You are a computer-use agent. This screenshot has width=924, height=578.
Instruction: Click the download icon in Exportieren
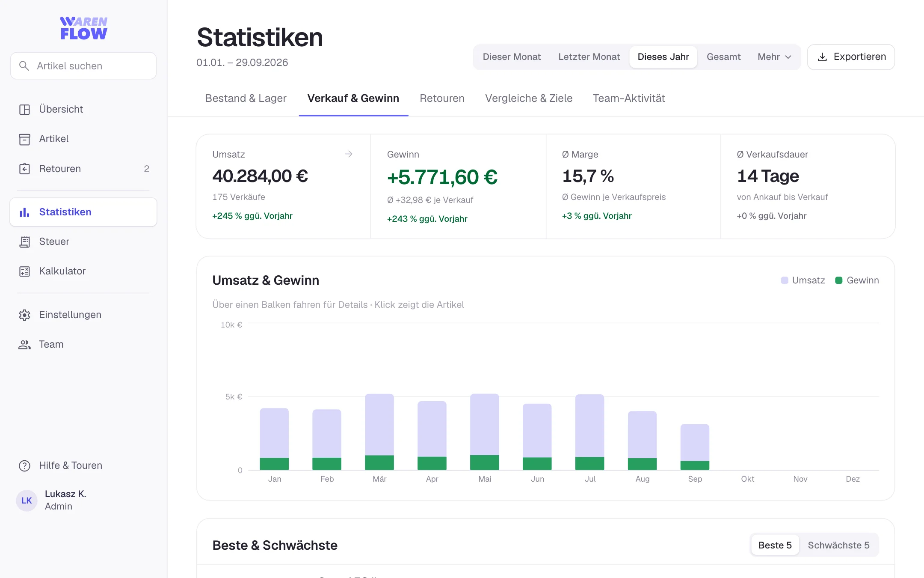tap(822, 57)
